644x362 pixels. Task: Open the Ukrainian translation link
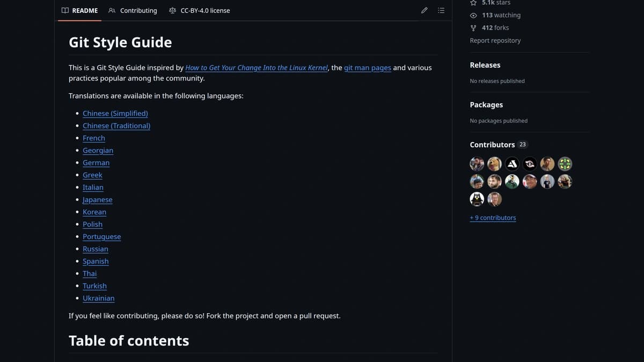coord(98,298)
